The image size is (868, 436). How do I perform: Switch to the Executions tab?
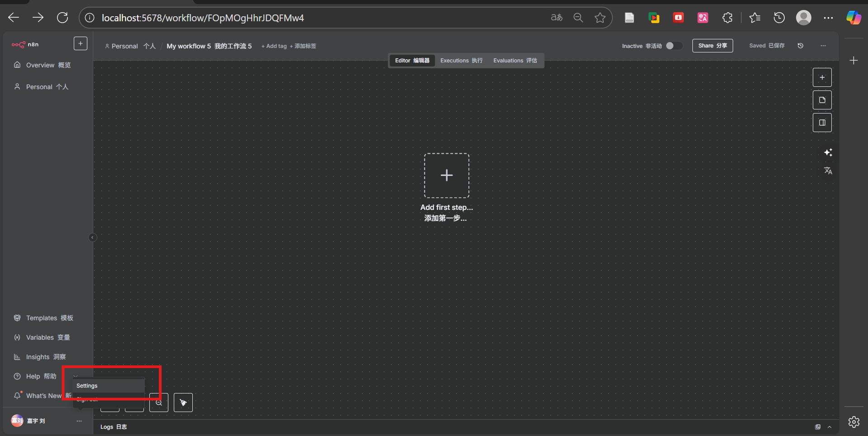tap(461, 61)
